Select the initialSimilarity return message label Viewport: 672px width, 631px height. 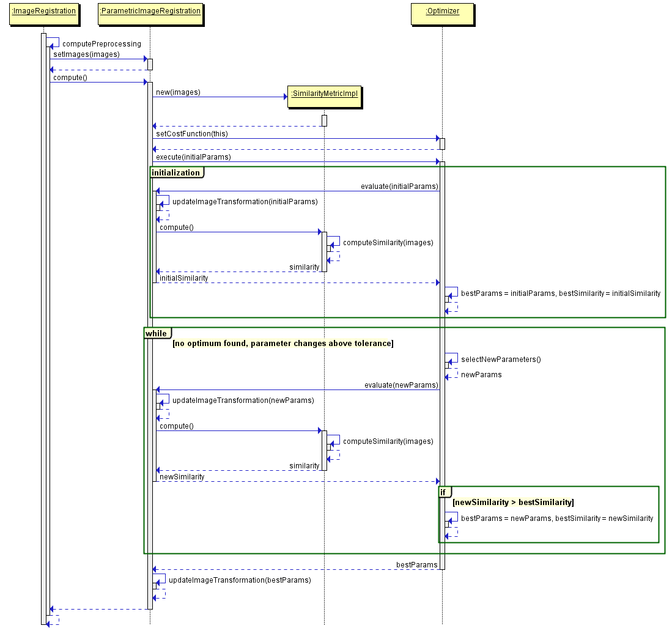coord(183,278)
